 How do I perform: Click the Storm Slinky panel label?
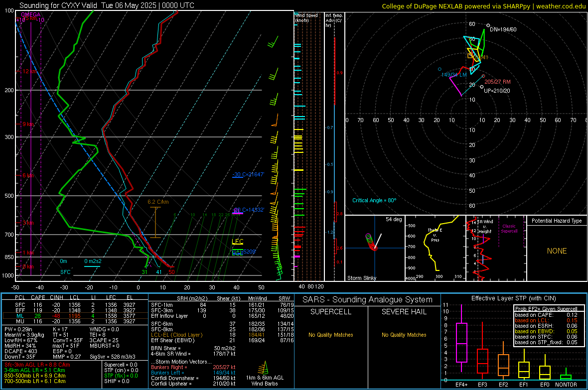coord(361,278)
